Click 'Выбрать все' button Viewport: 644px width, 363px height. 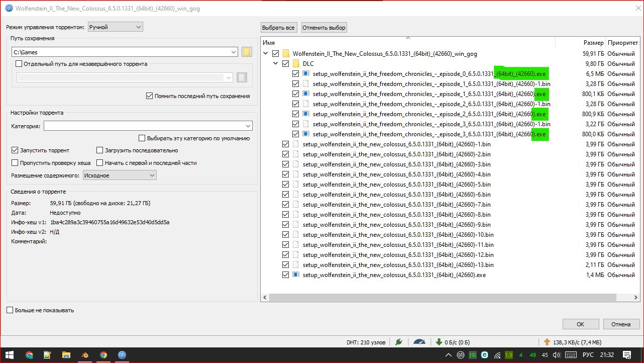click(279, 28)
